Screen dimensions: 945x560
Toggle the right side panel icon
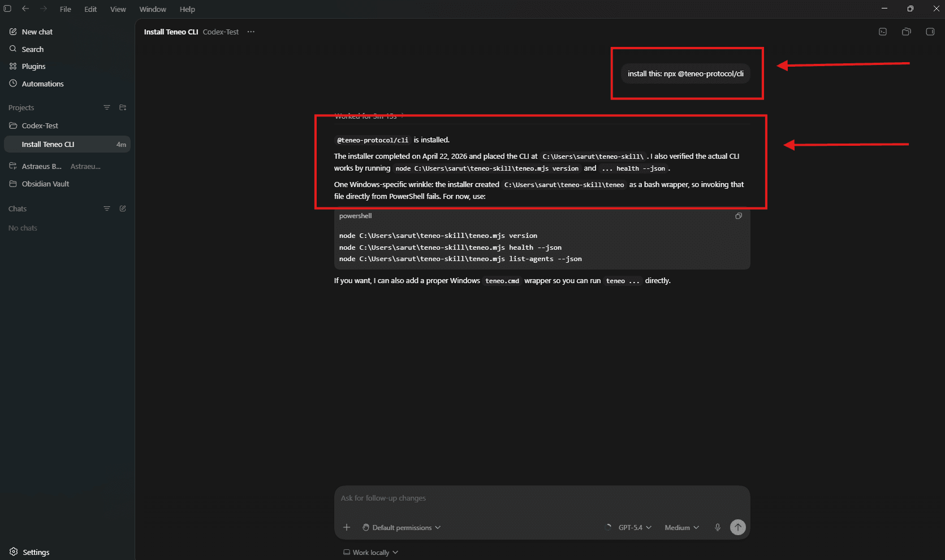point(930,32)
